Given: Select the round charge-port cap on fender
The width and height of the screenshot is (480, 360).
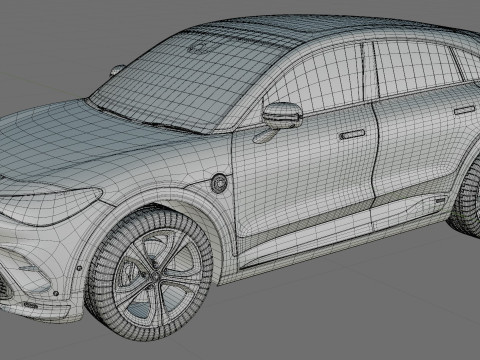Looking at the screenshot, I should [x=219, y=184].
